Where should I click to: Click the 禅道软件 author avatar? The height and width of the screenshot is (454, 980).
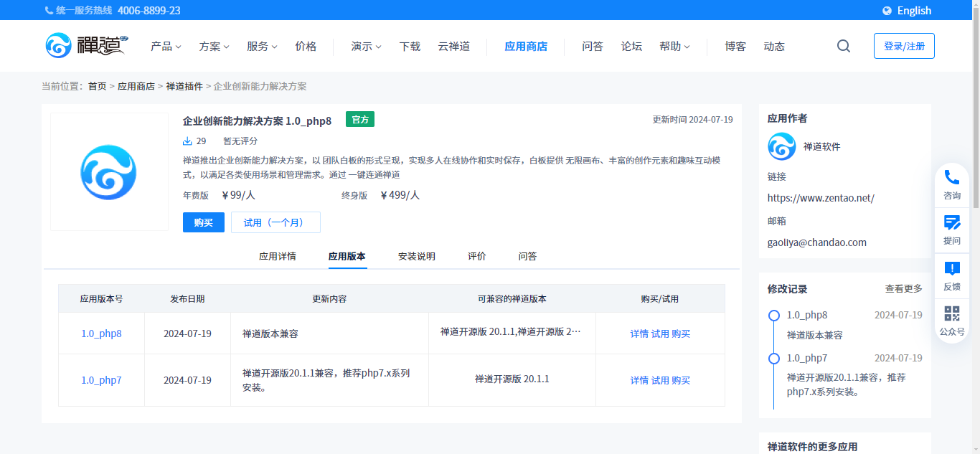tap(782, 146)
